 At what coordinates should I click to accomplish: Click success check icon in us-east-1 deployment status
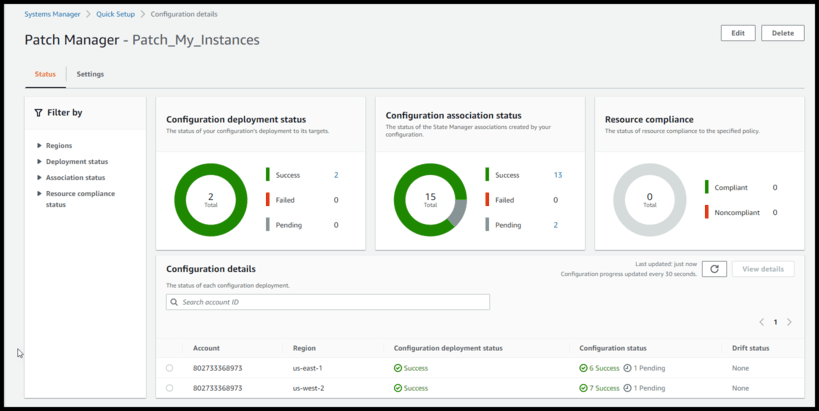tap(397, 368)
